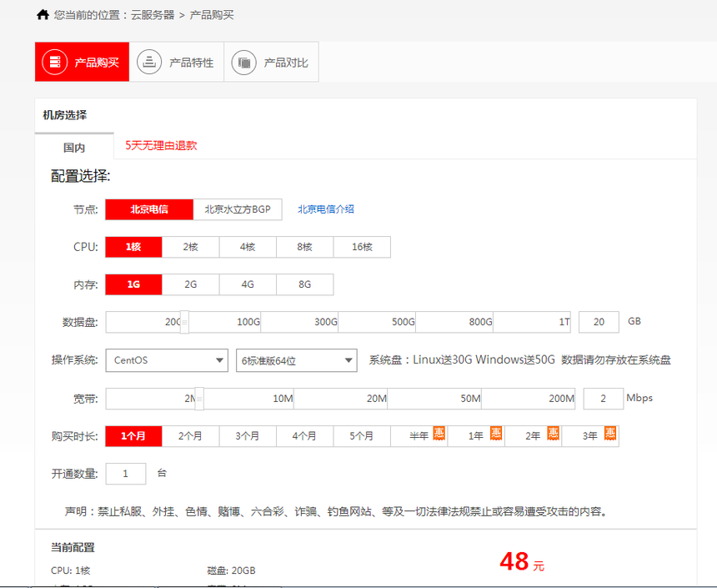
Task: Click 50M mark on bandwidth slider
Action: [x=470, y=399]
